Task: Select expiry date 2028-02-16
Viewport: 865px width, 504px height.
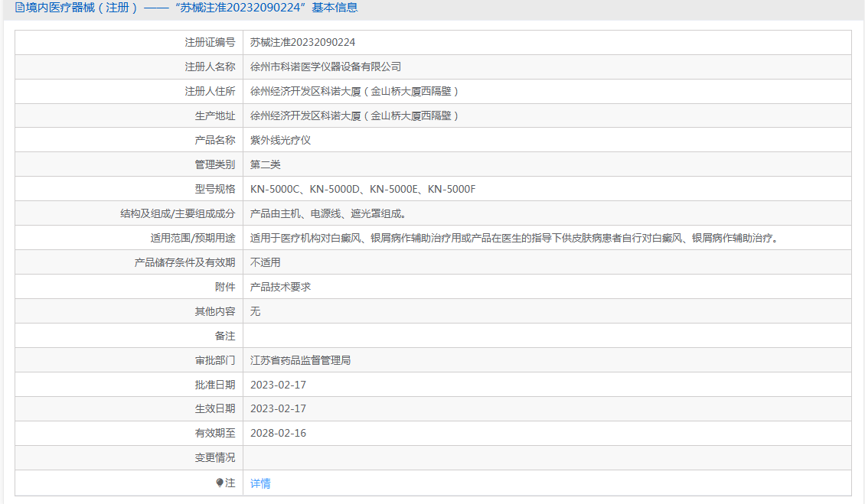Action: tap(278, 433)
